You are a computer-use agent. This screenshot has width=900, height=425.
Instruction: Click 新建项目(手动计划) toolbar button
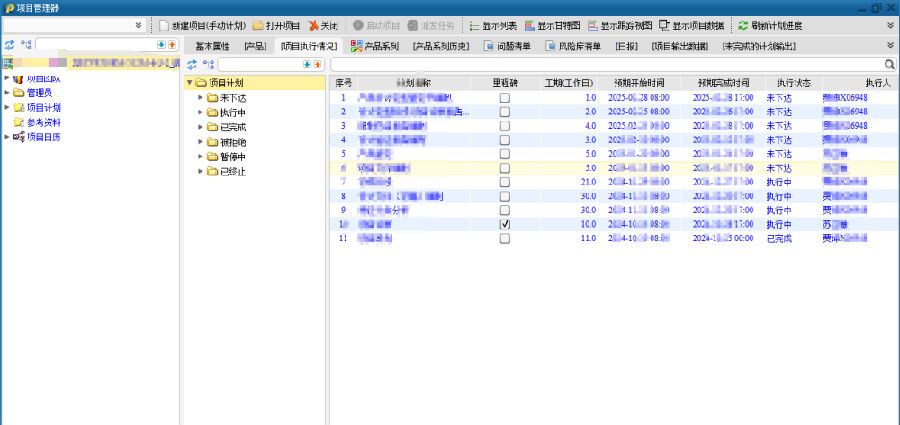pos(202,25)
